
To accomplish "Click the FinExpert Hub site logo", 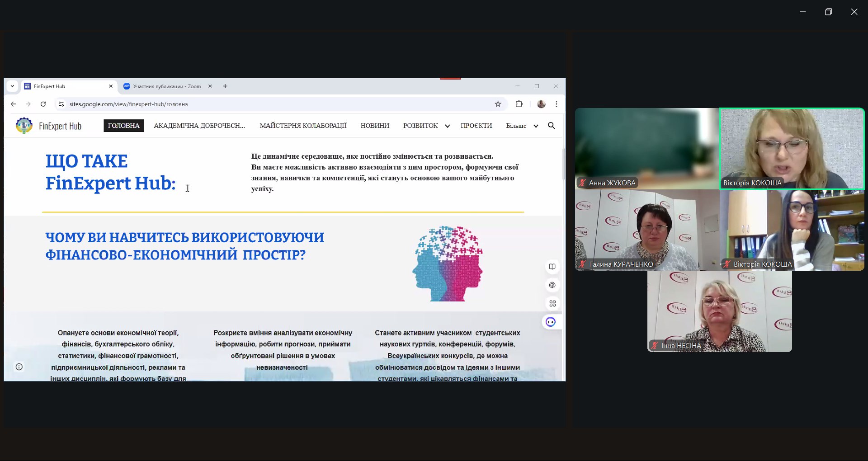I will coord(24,126).
